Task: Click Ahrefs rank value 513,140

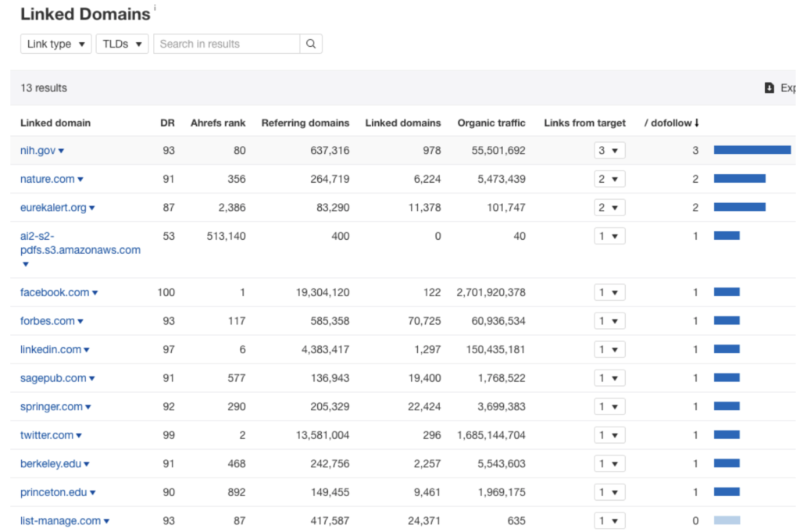Action: point(226,236)
